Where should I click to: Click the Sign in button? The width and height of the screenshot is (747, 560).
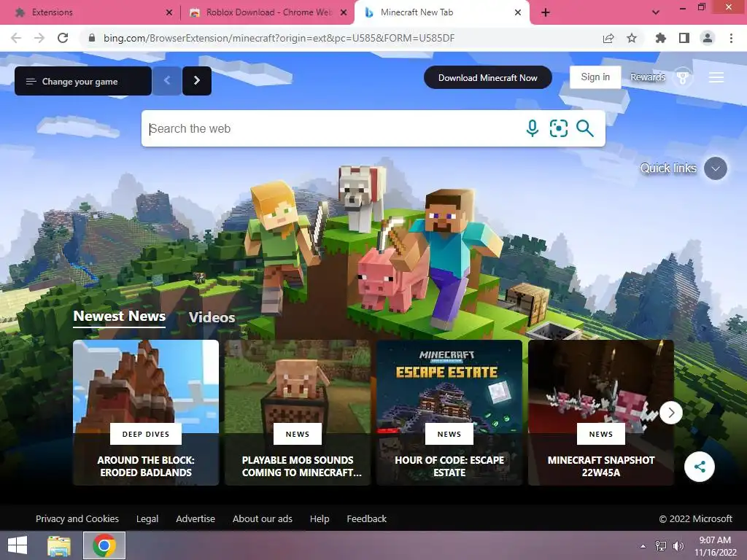pos(595,77)
